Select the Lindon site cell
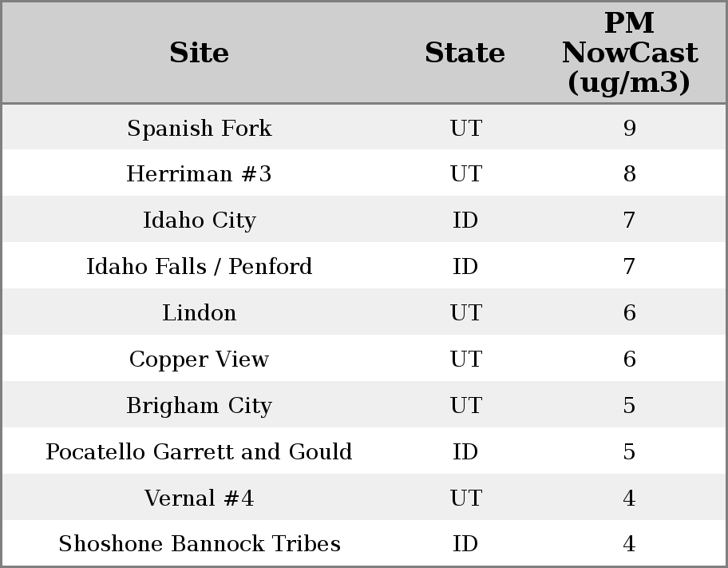Image resolution: width=728 pixels, height=568 pixels. pyautogui.click(x=199, y=313)
